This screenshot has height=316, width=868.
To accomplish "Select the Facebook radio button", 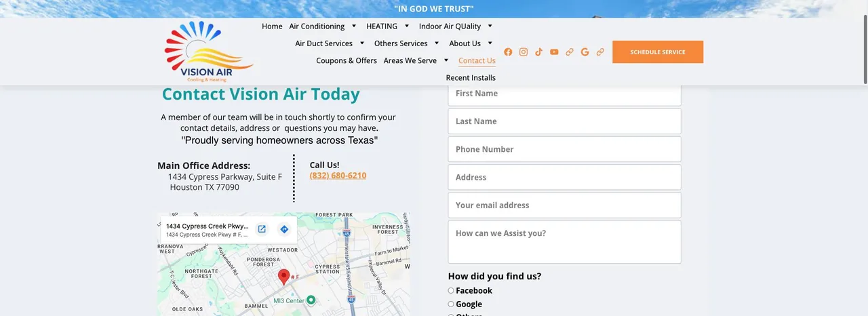I will (451, 290).
